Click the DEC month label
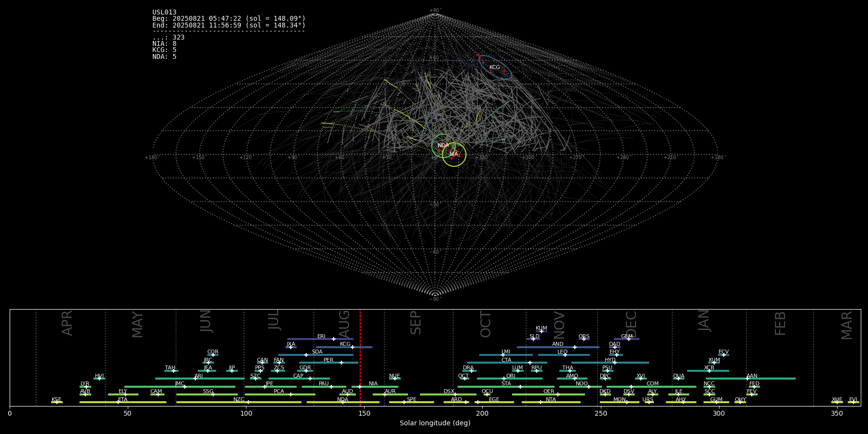868x434 pixels. (x=631, y=325)
